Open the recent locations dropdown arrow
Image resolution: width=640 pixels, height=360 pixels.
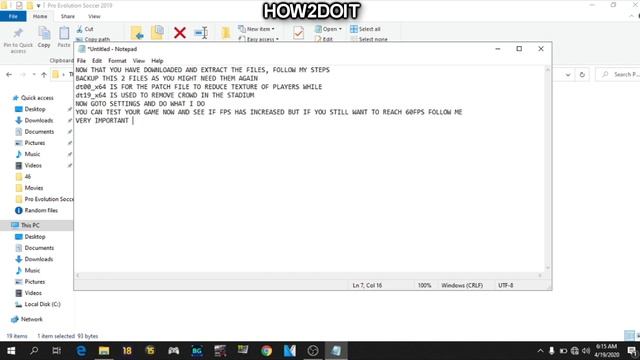[x=34, y=74]
